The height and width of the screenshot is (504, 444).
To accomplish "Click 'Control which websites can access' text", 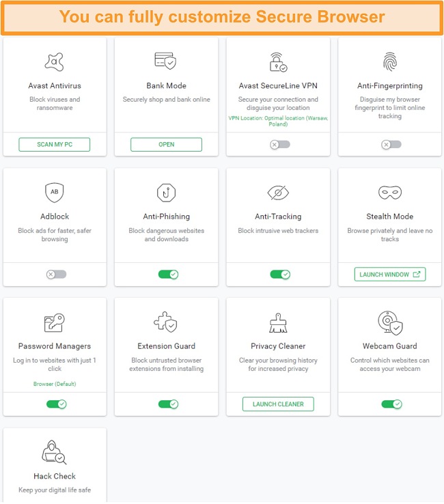I will pos(389,365).
